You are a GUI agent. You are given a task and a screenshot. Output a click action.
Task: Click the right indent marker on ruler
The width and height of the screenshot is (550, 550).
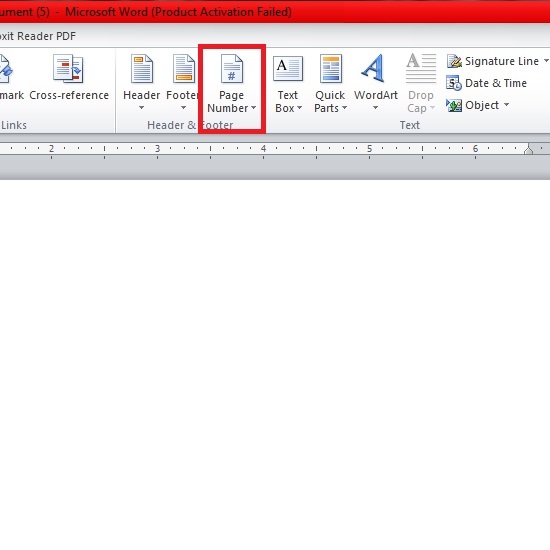coord(529,149)
